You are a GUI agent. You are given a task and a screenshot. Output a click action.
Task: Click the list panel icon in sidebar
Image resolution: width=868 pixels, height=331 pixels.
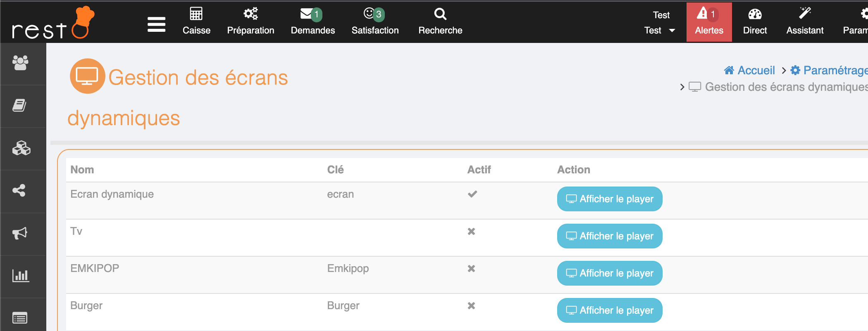tap(20, 318)
